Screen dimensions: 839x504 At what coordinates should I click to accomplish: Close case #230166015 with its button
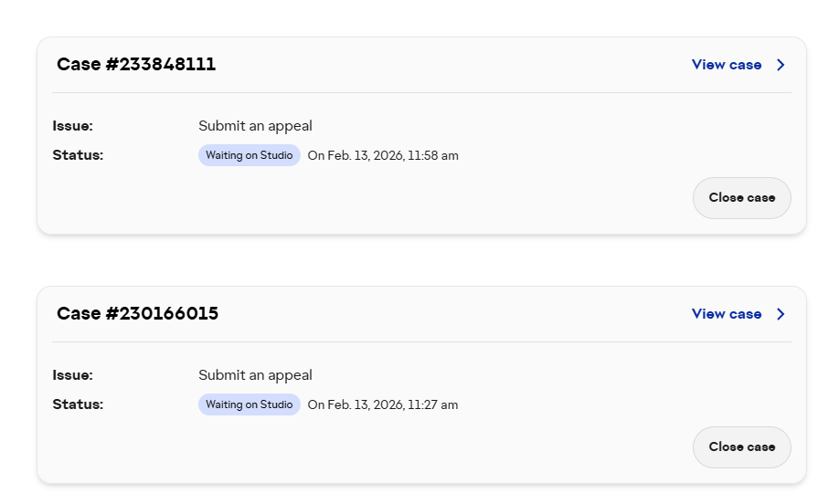pyautogui.click(x=741, y=447)
